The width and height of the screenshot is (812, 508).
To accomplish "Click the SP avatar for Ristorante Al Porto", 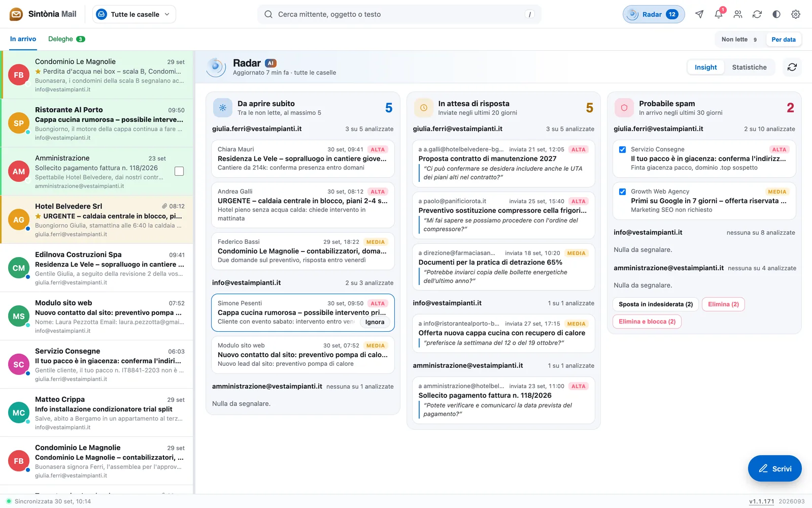I will tap(19, 123).
